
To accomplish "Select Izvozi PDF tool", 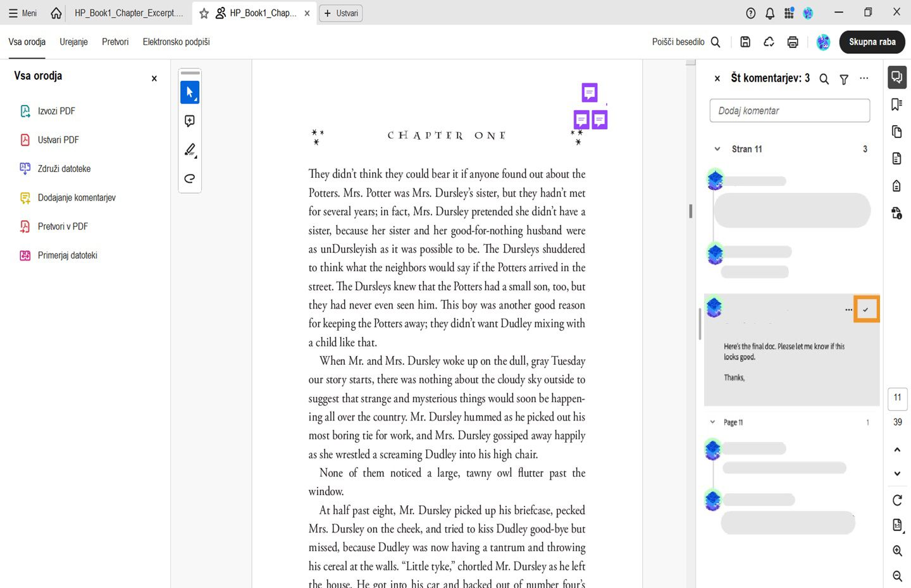I will click(x=48, y=111).
